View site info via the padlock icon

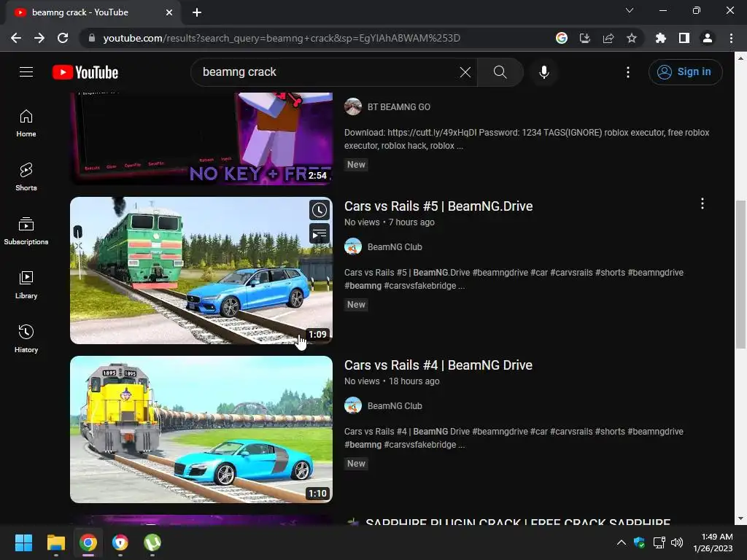pos(92,38)
